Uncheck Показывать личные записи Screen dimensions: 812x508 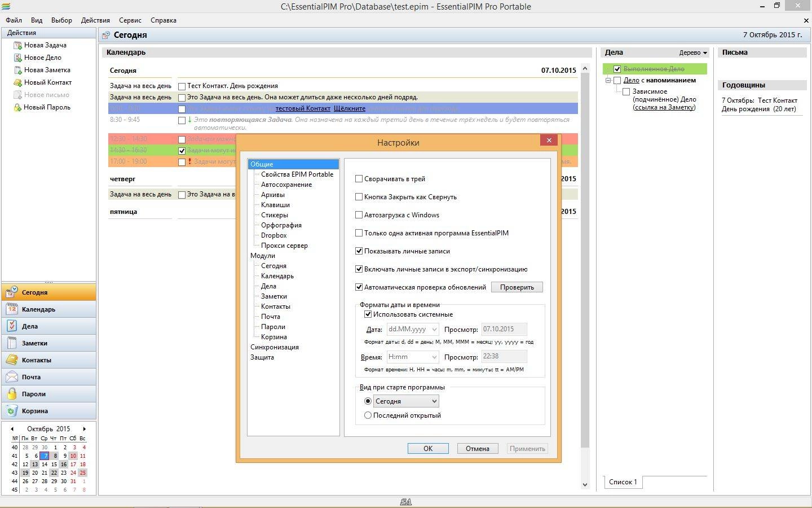coord(359,251)
